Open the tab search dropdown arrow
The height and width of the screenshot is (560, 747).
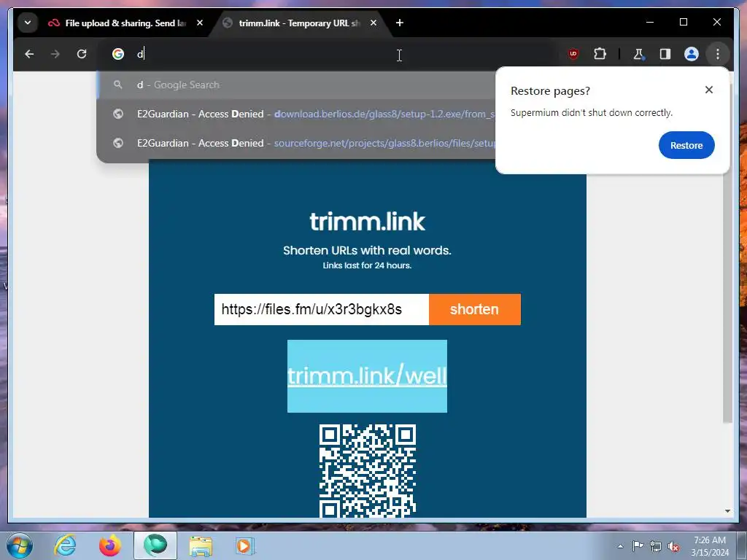pyautogui.click(x=28, y=23)
